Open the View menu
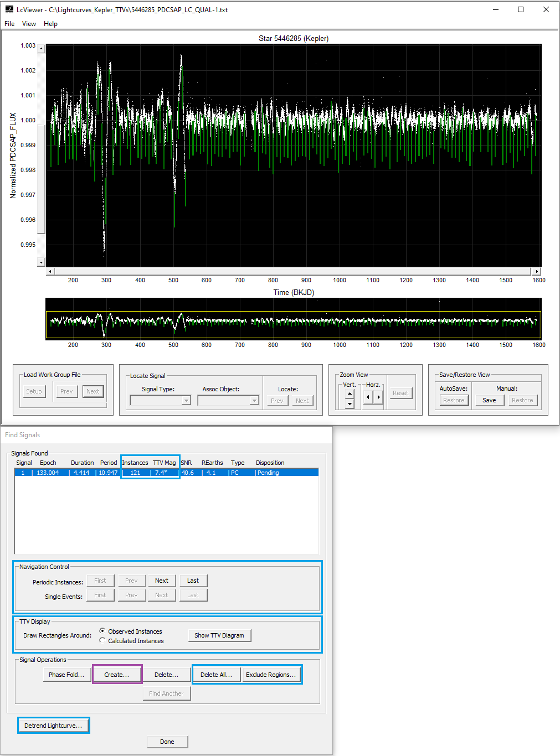 coord(29,24)
